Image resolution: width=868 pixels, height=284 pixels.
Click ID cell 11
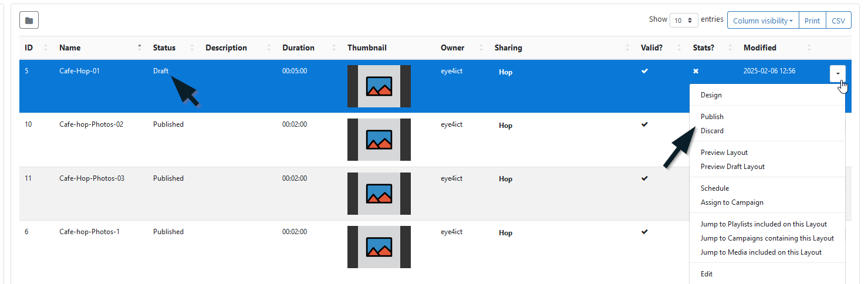pyautogui.click(x=28, y=178)
